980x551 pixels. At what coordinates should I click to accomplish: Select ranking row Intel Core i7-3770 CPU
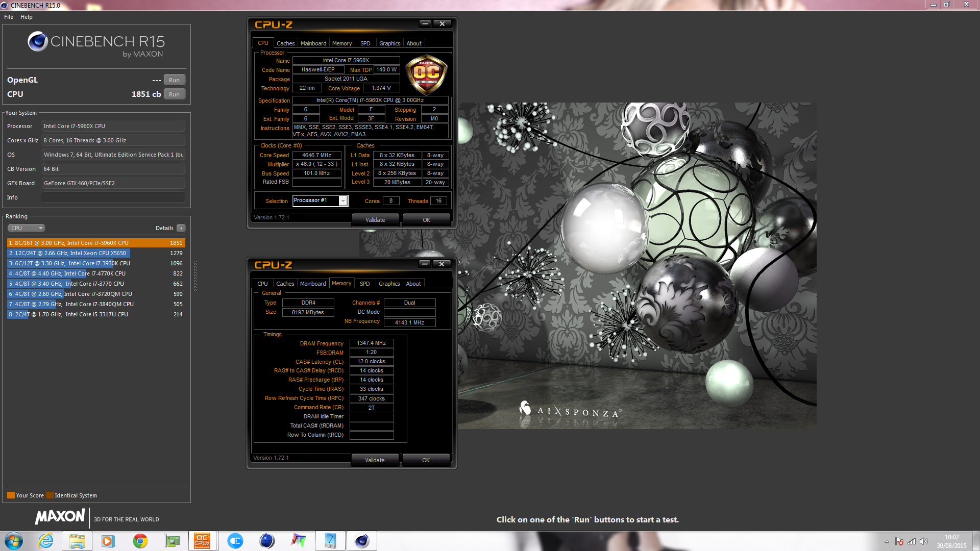tap(96, 284)
